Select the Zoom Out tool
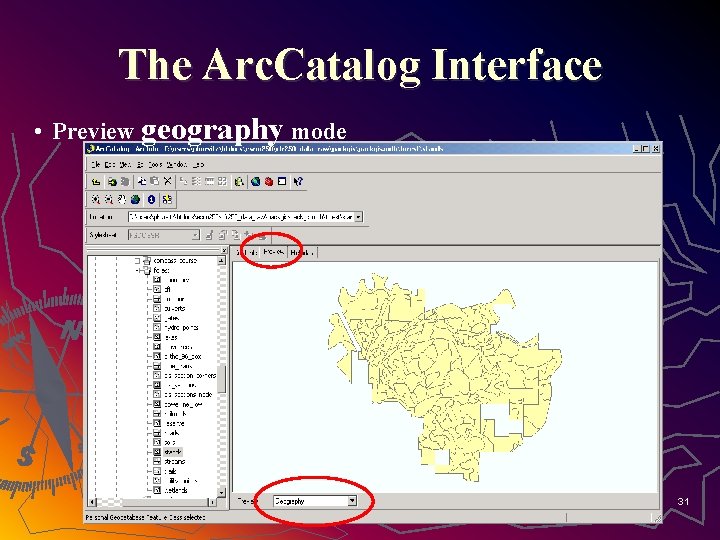Viewport: 720px width, 540px height. click(x=109, y=199)
